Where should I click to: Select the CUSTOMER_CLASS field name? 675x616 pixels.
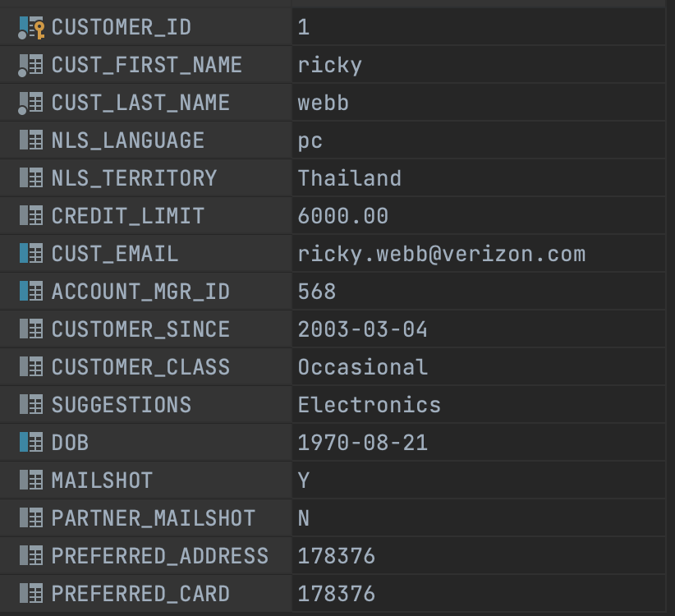(140, 367)
